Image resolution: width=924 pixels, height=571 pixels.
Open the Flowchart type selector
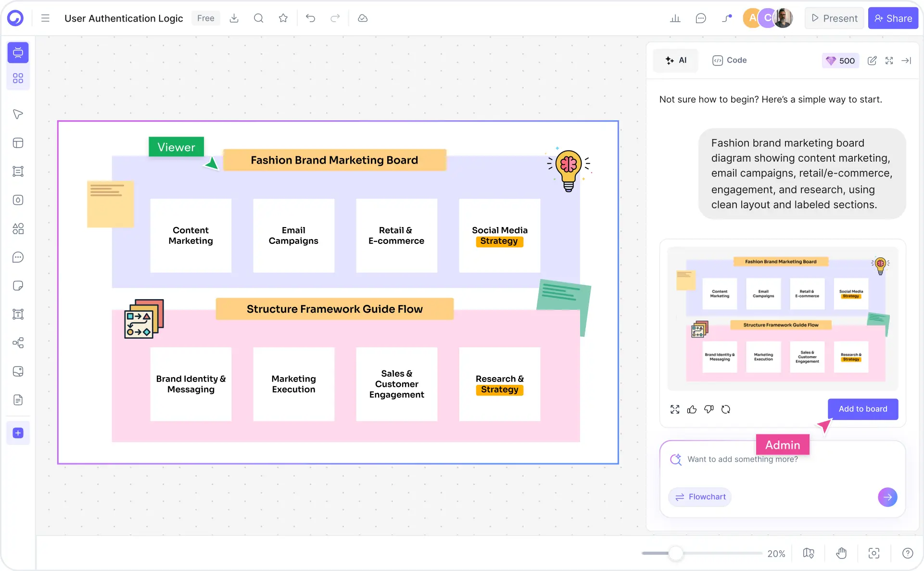point(700,497)
